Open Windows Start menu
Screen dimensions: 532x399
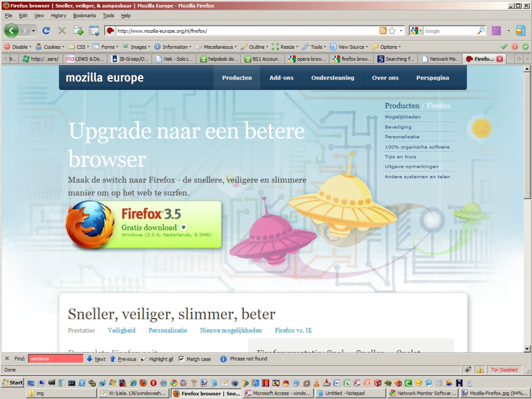click(x=12, y=383)
